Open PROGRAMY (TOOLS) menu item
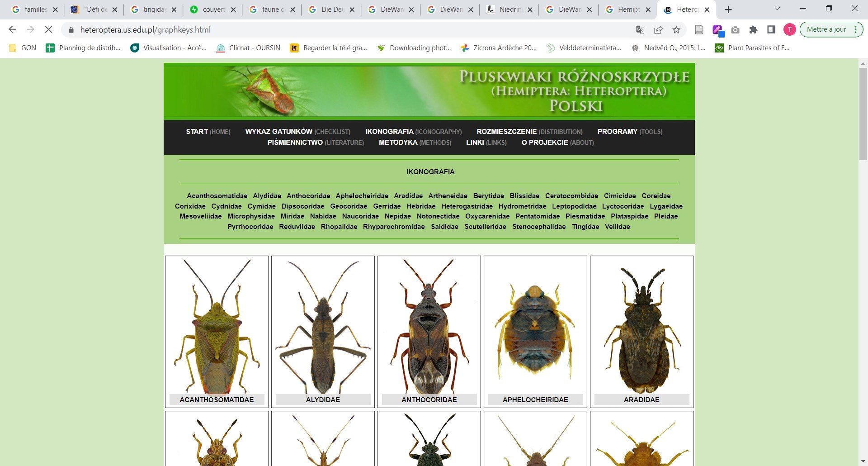 click(630, 132)
